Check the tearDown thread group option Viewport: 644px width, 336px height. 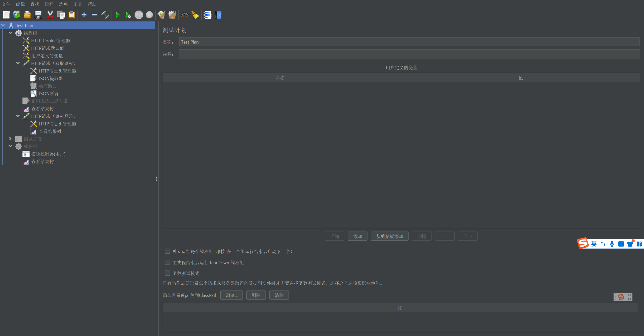coord(168,262)
